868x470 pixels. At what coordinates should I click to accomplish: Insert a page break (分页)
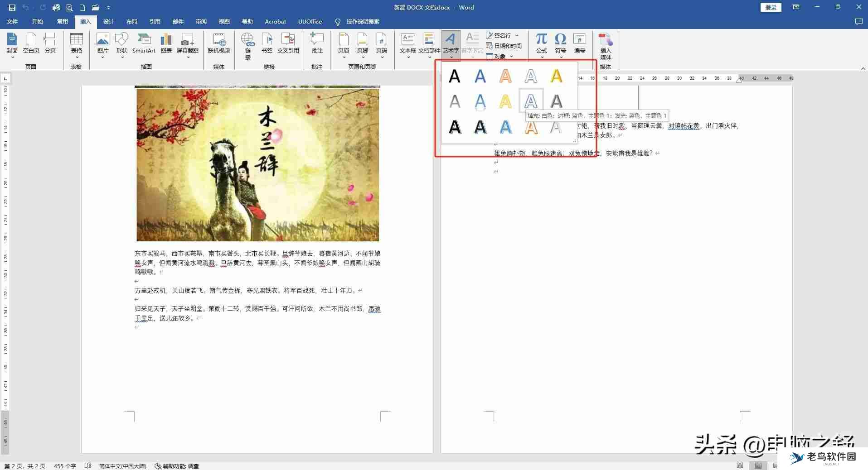click(x=50, y=43)
